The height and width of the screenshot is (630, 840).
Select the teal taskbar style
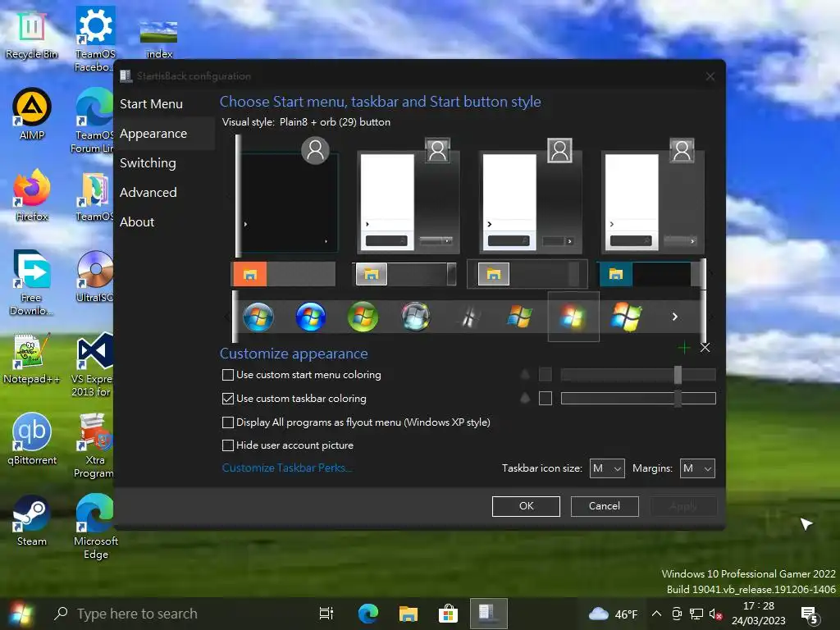pos(648,274)
